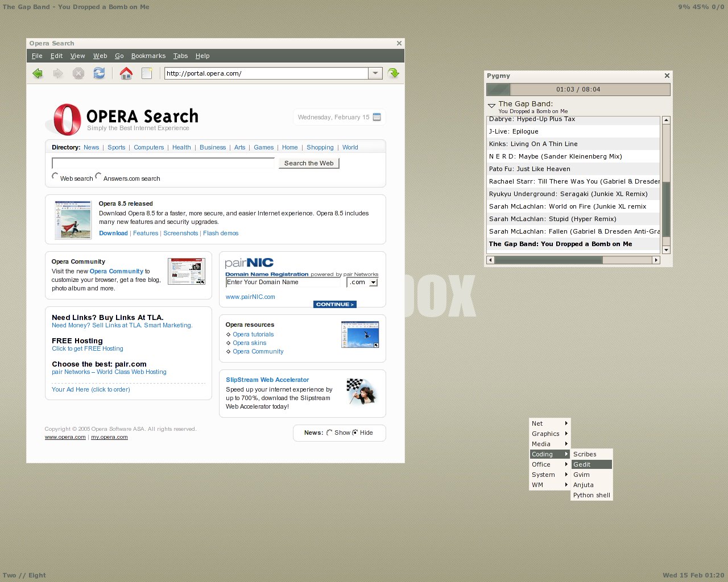The image size is (728, 582).
Task: Select N E R D: Maybe track
Action: click(x=573, y=156)
